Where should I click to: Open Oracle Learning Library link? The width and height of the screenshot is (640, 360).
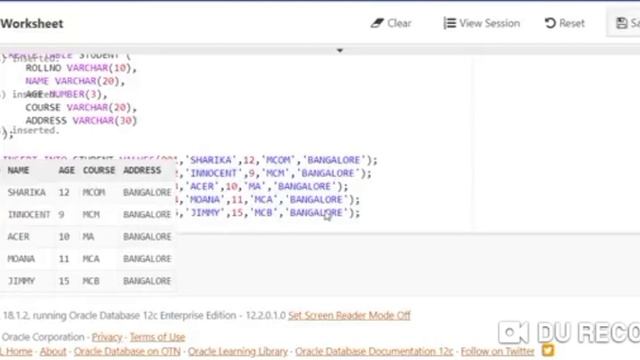click(238, 351)
